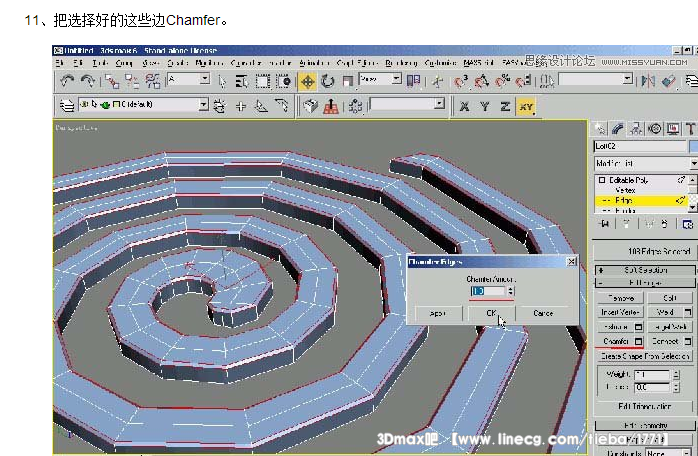Toggle the Angle Snap icon
Screen dimensions: 698x456
coord(481,81)
